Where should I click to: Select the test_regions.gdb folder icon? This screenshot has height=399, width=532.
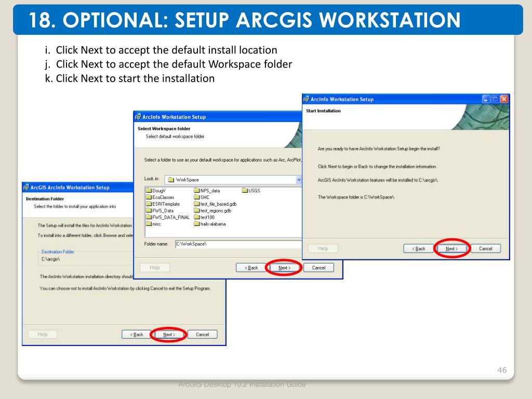(x=197, y=210)
